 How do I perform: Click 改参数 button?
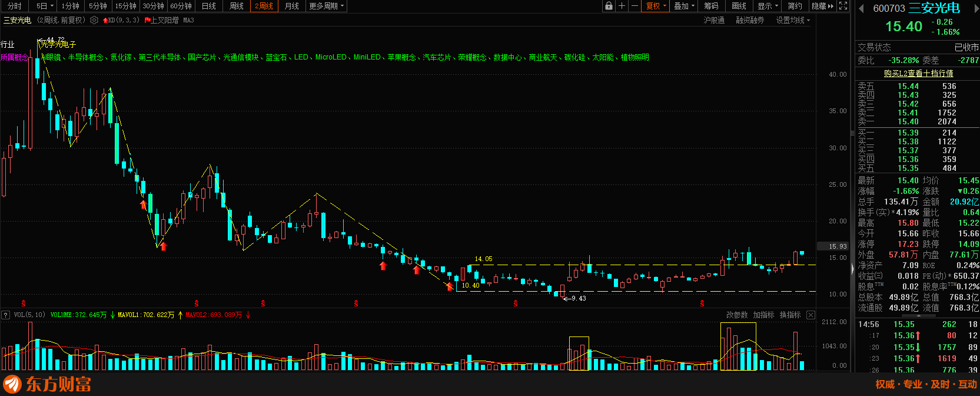coord(736,315)
